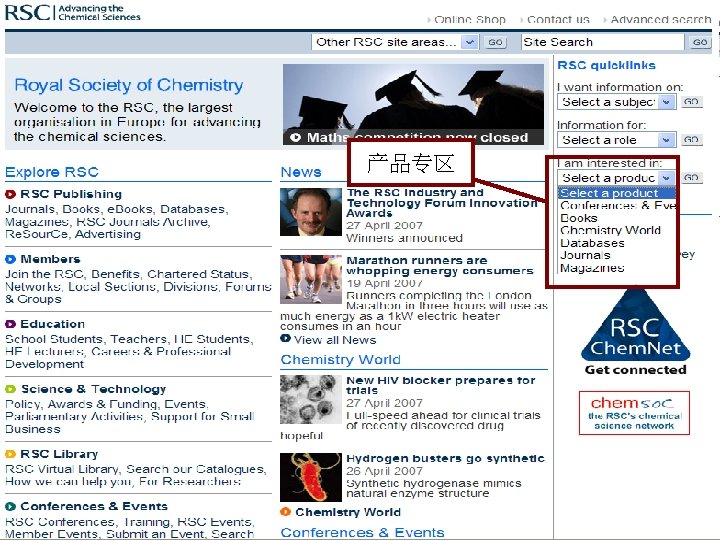This screenshot has height=540, width=720.
Task: Open the Hydrogen busters go synthetic article
Action: point(445,458)
